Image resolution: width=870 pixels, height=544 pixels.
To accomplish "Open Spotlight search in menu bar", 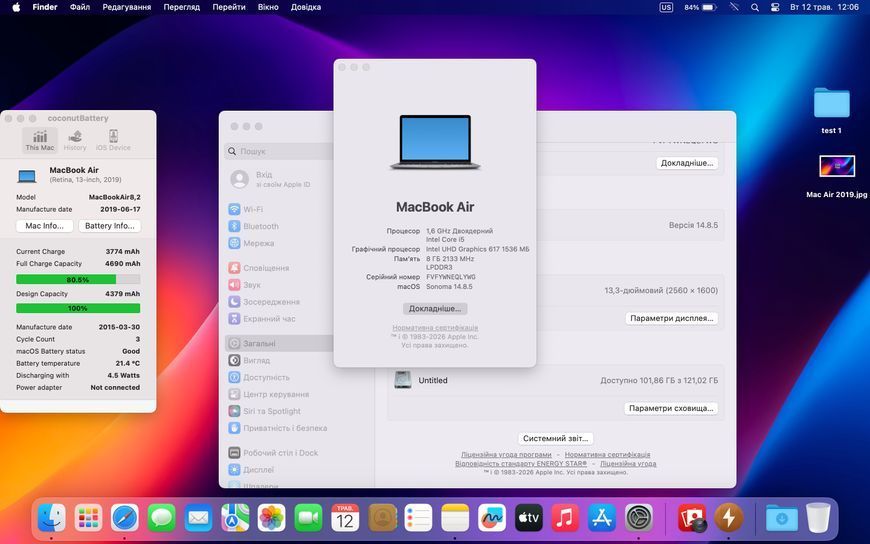I will 755,7.
